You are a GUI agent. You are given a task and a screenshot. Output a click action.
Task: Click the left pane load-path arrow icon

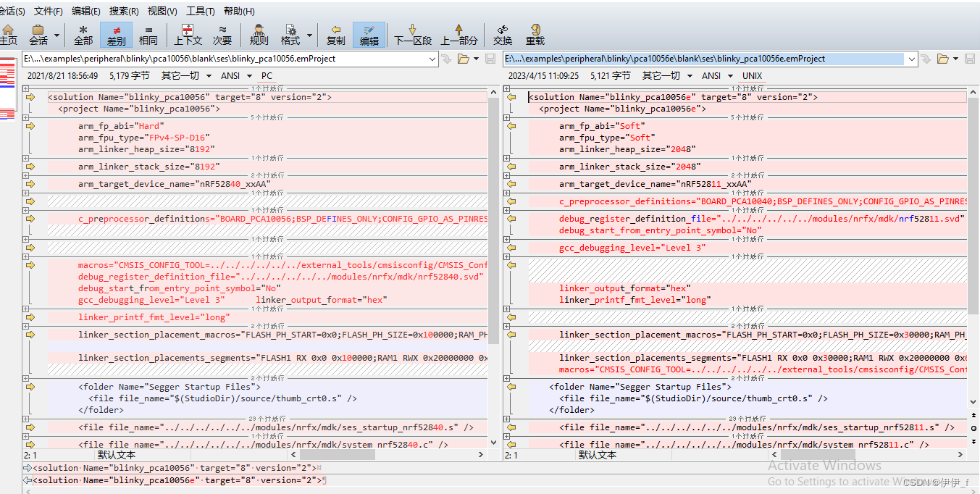[x=446, y=59]
